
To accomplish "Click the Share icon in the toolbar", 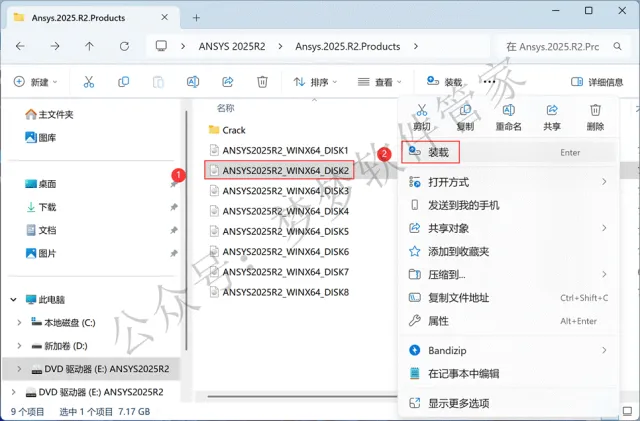I will pyautogui.click(x=227, y=82).
